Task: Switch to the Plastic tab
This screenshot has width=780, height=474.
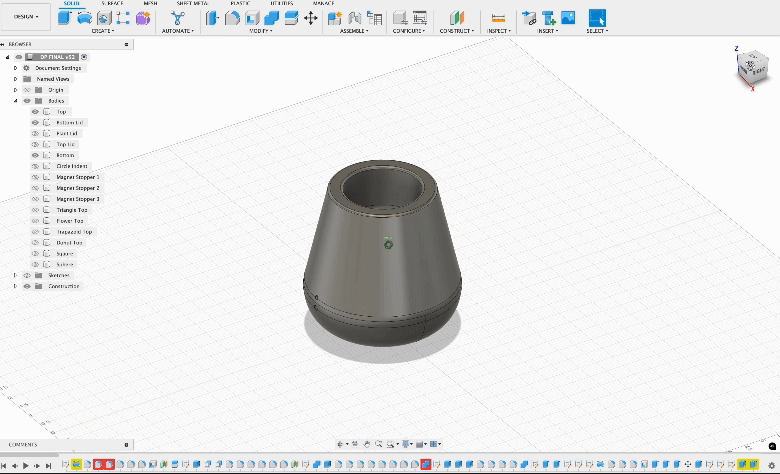Action: coord(240,3)
